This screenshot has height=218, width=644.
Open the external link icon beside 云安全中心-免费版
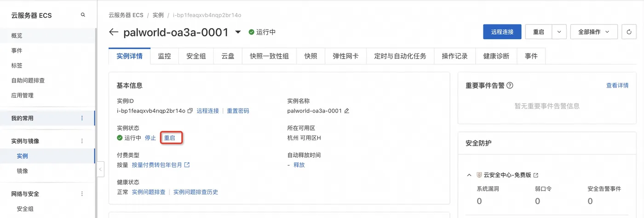click(x=536, y=176)
